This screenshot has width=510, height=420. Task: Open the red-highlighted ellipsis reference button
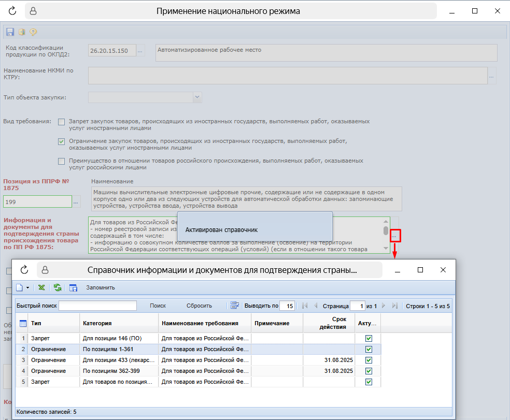click(395, 236)
